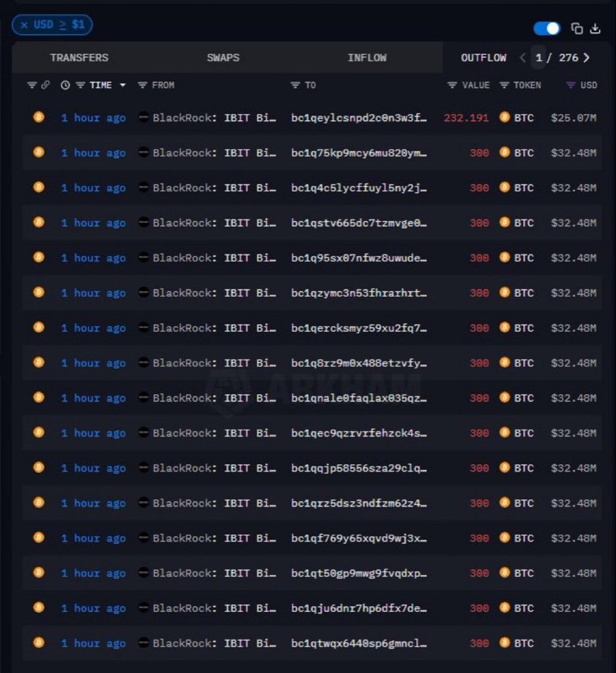The height and width of the screenshot is (673, 616).
Task: Click BTC token in bc1qzymc3n53fhrarhrt row
Action: [x=517, y=292]
